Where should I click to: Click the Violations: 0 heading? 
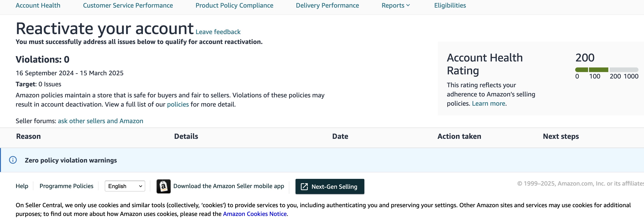coord(43,59)
